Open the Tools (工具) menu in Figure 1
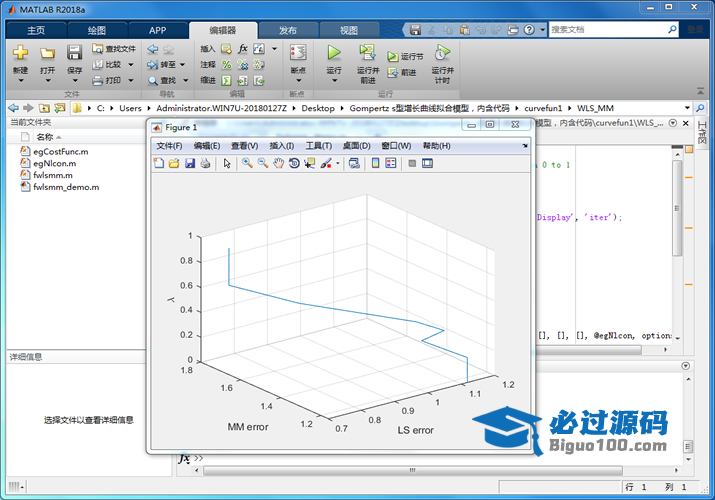Screen dimensions: 715x500 [318, 146]
